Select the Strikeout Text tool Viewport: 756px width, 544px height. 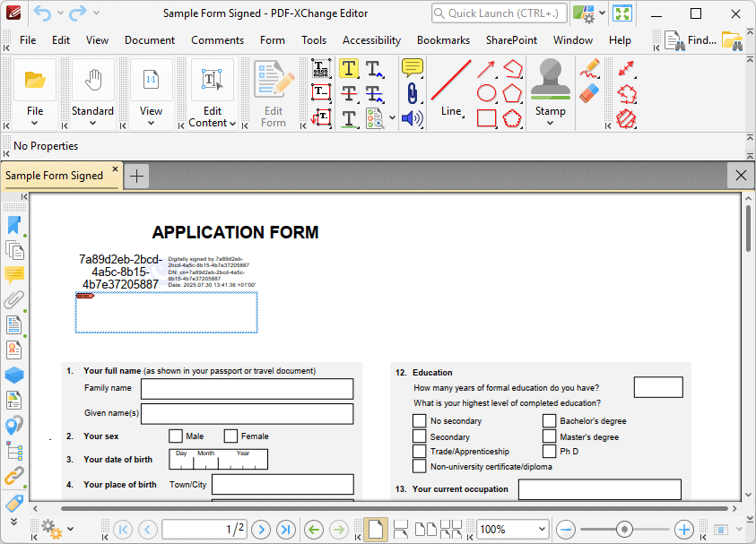[x=349, y=92]
